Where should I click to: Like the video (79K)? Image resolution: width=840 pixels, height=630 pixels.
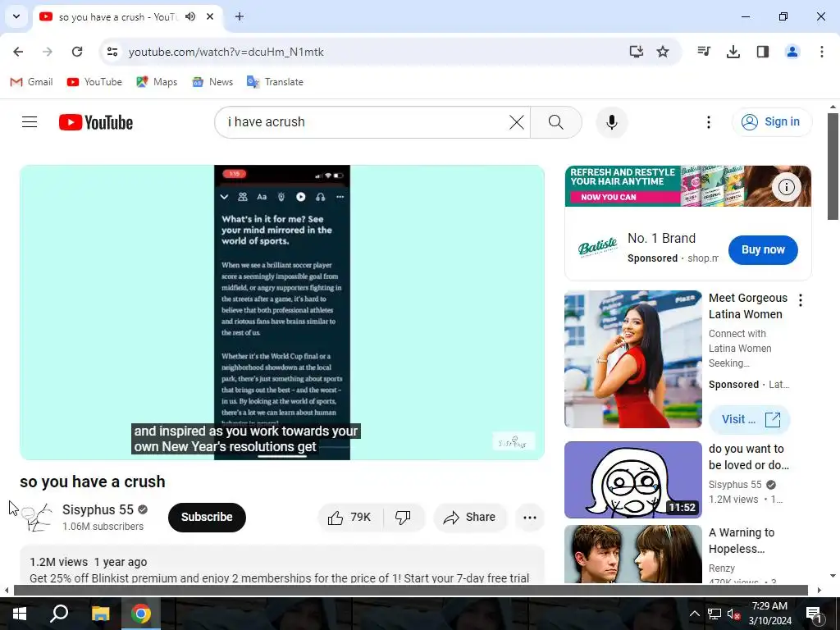[350, 517]
